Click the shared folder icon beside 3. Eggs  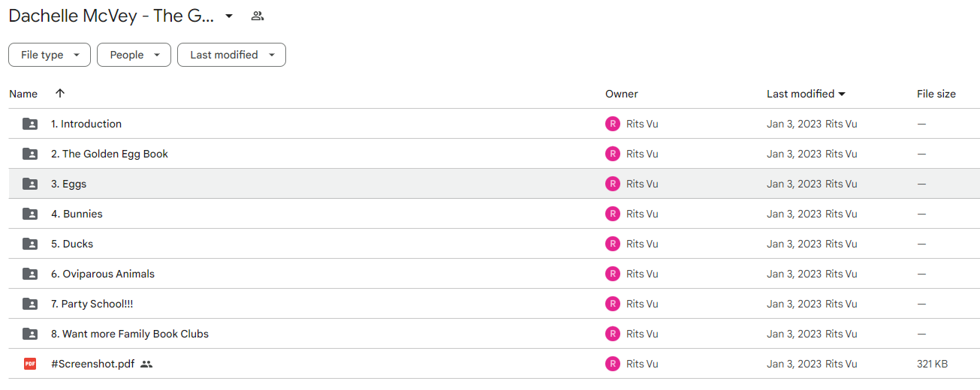point(30,184)
